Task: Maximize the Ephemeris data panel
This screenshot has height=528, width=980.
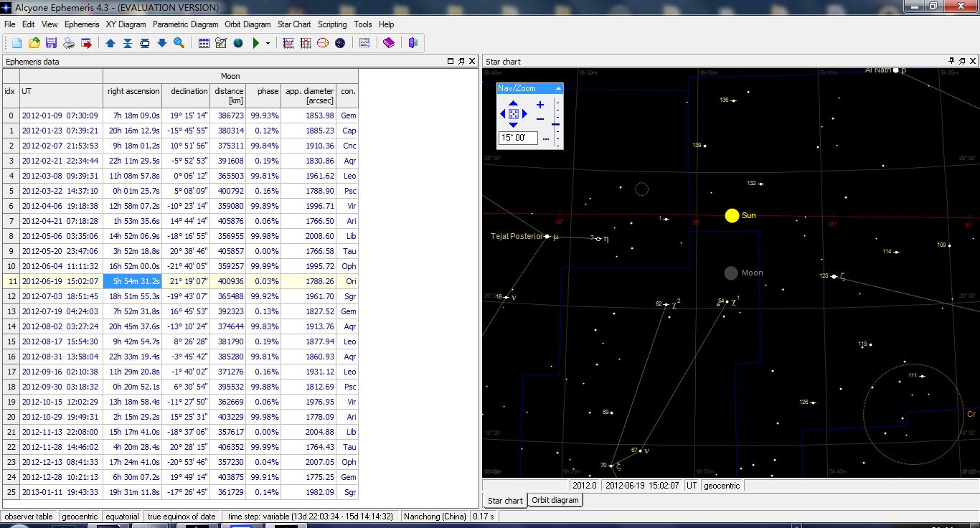Action: [451, 62]
